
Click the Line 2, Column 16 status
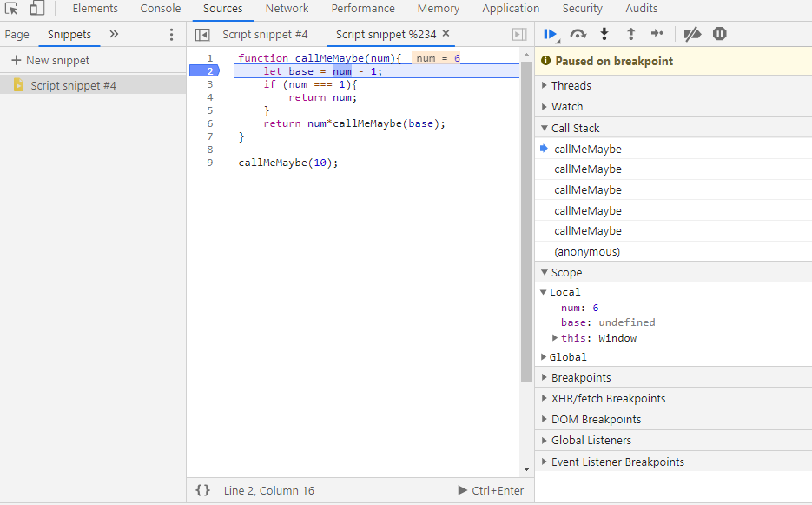click(268, 490)
